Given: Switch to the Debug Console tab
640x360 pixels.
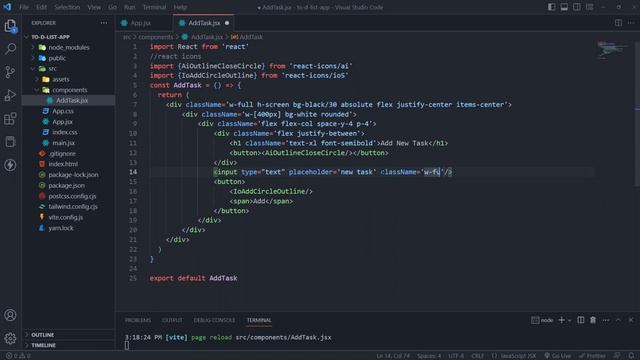Looking at the screenshot, I should pos(214,320).
